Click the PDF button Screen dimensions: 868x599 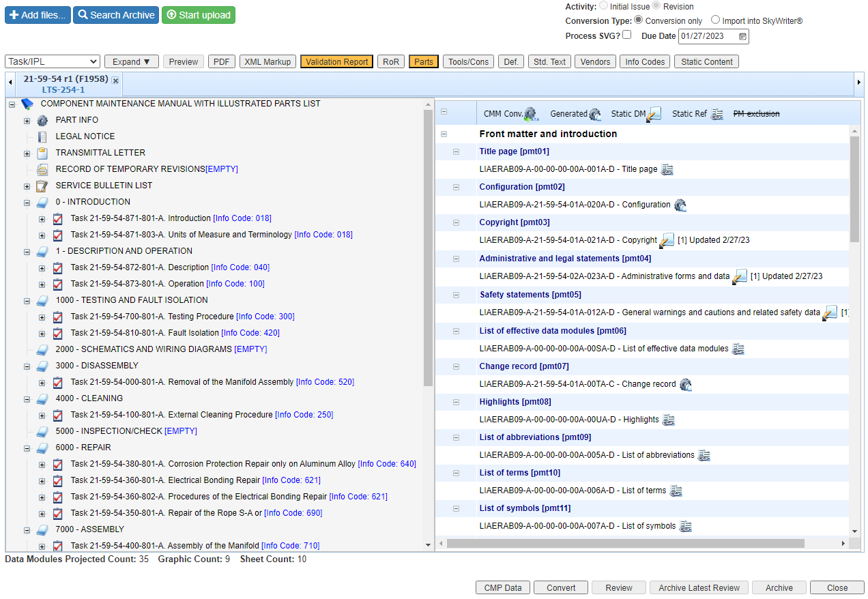click(222, 61)
